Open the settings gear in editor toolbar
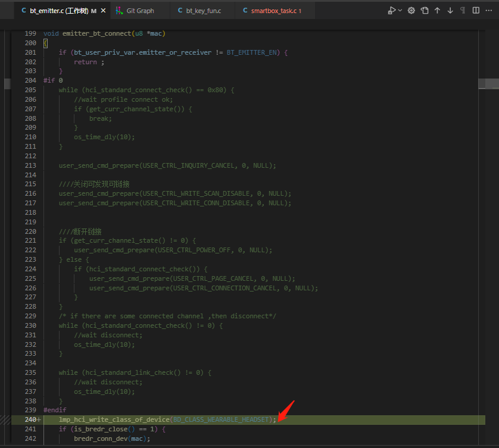This screenshot has width=499, height=448. tap(411, 11)
